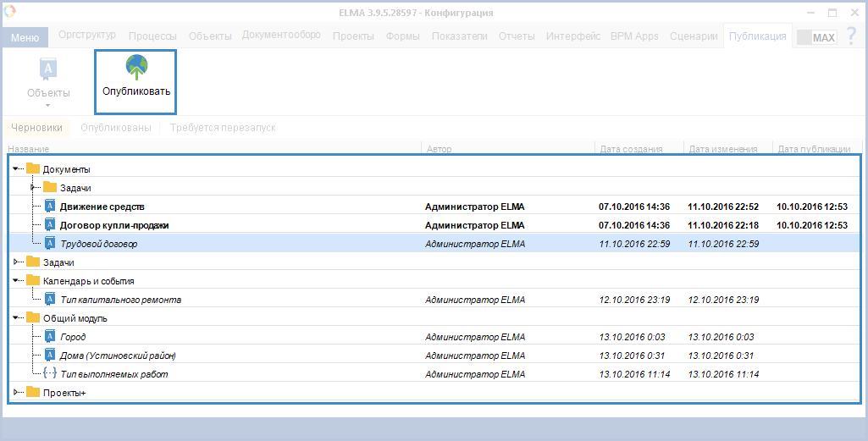The height and width of the screenshot is (441, 868).
Task: Click the top-level Задачи folder icon
Action: pyautogui.click(x=33, y=262)
